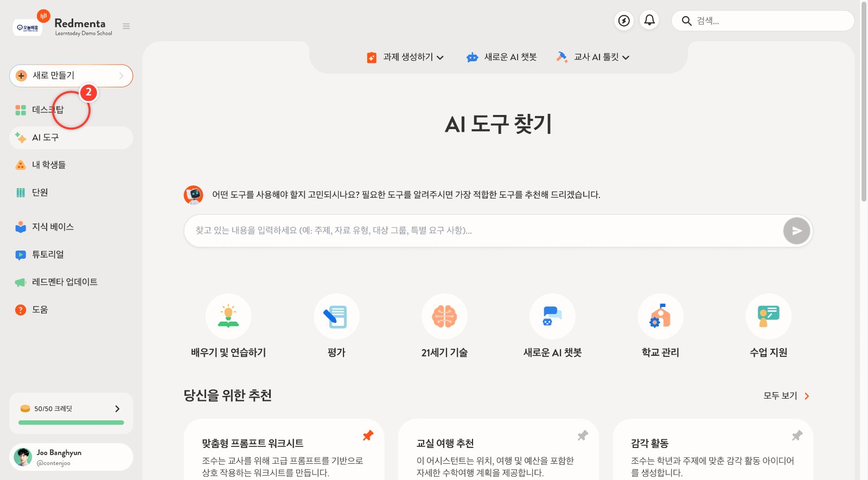Open the 수업 지원 category icon

768,316
